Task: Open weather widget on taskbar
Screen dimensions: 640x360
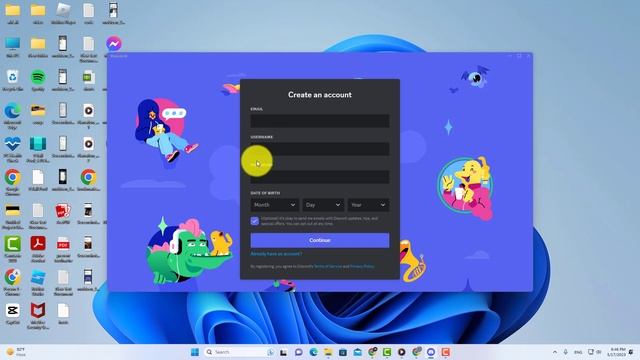Action: tap(16, 352)
